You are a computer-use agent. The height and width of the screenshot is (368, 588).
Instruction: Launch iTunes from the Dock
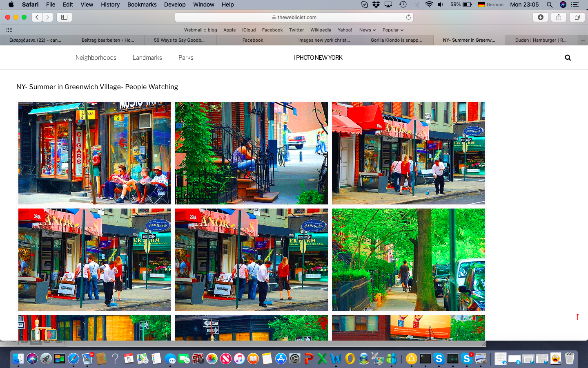point(239,359)
